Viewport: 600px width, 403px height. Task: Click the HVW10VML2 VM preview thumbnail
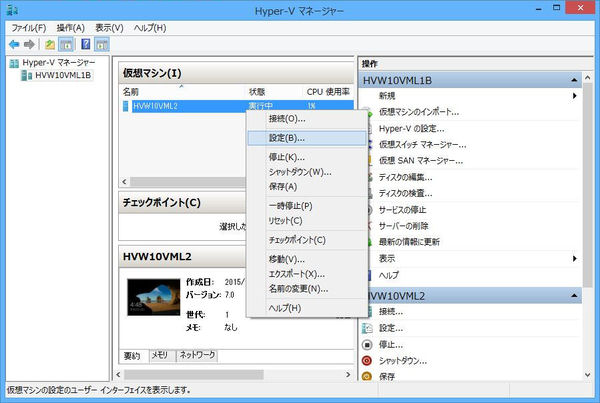[153, 297]
